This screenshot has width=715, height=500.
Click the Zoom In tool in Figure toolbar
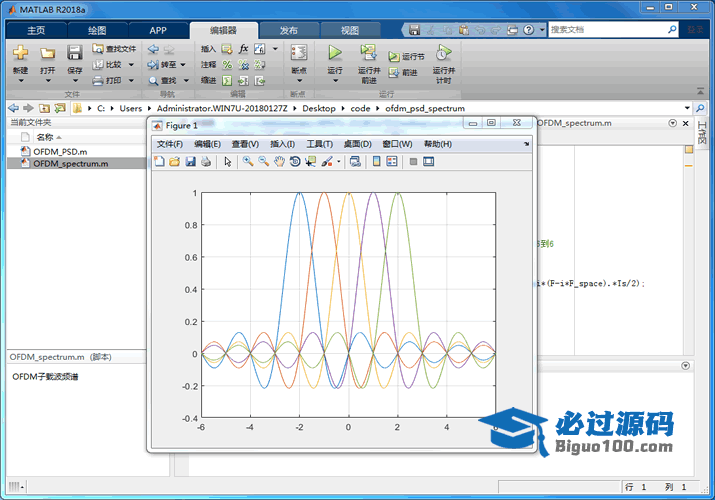pyautogui.click(x=247, y=161)
